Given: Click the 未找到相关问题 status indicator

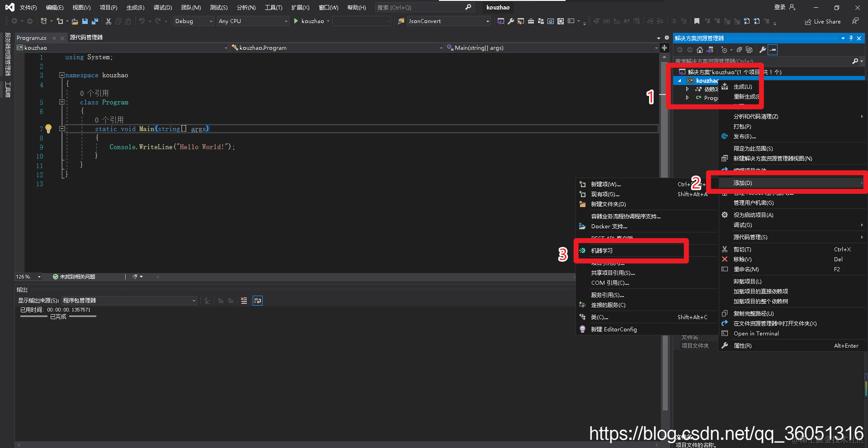Looking at the screenshot, I should [74, 277].
